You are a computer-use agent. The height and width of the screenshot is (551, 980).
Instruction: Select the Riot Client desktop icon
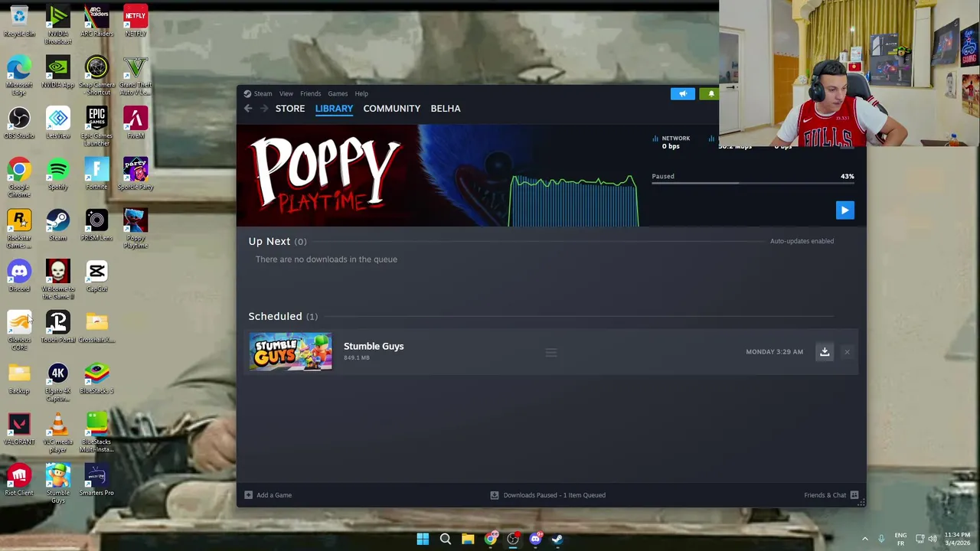19,481
